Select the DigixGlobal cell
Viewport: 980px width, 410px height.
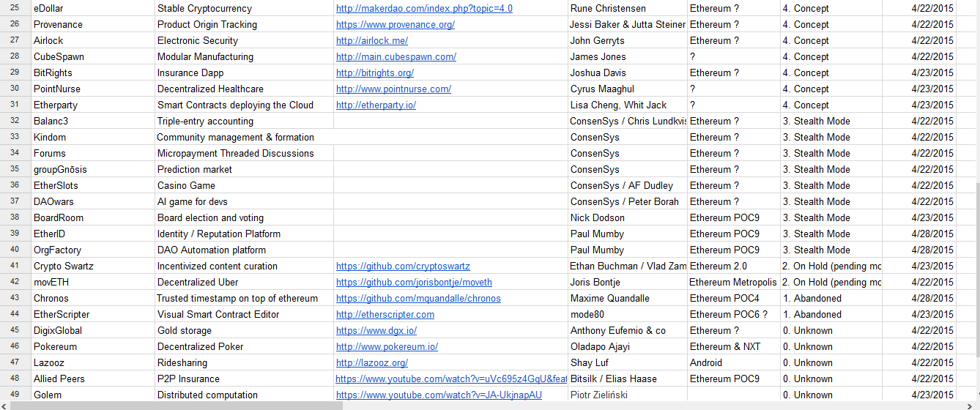[x=93, y=331]
